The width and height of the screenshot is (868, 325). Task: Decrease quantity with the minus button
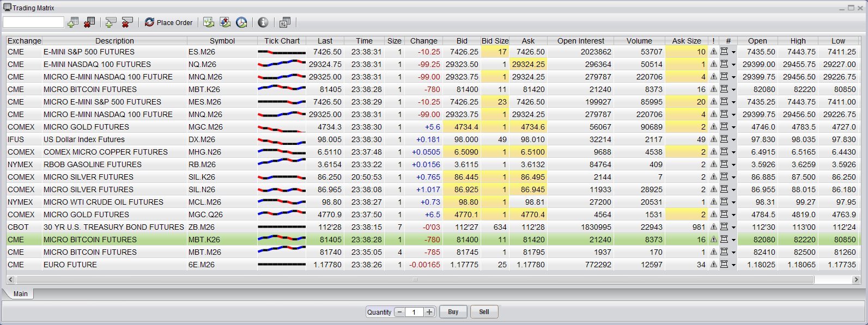point(399,312)
